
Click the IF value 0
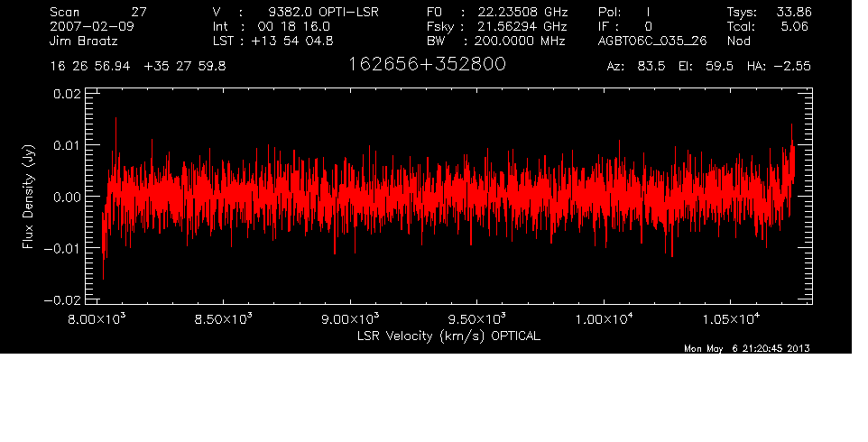[x=648, y=26]
